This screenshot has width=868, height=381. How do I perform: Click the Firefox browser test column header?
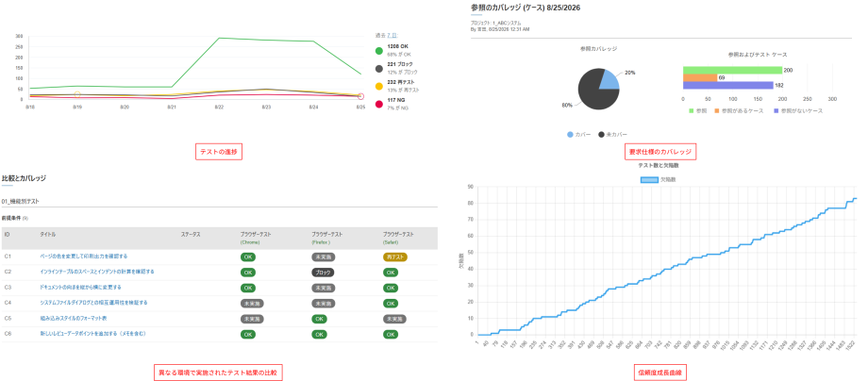pyautogui.click(x=327, y=239)
